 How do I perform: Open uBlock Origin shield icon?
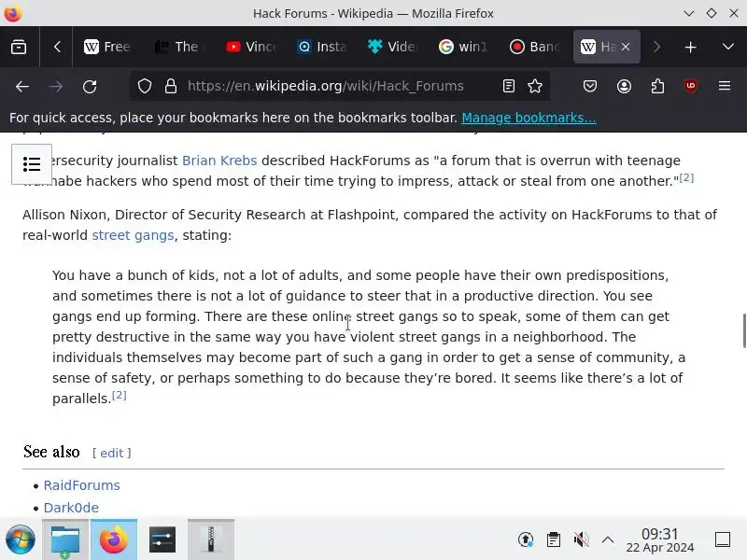[691, 86]
